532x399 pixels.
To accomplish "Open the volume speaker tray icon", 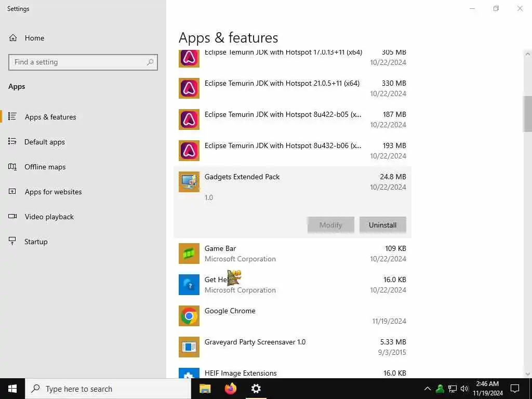I will (x=464, y=389).
